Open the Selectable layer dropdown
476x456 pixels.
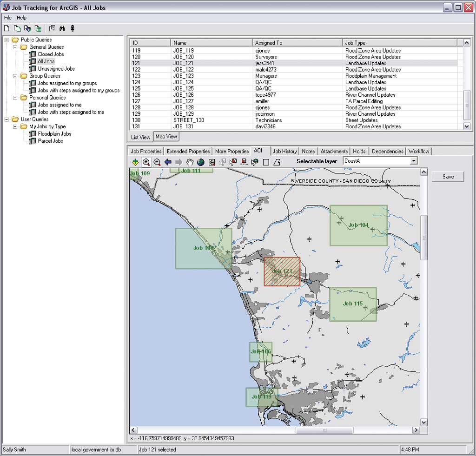click(x=414, y=161)
